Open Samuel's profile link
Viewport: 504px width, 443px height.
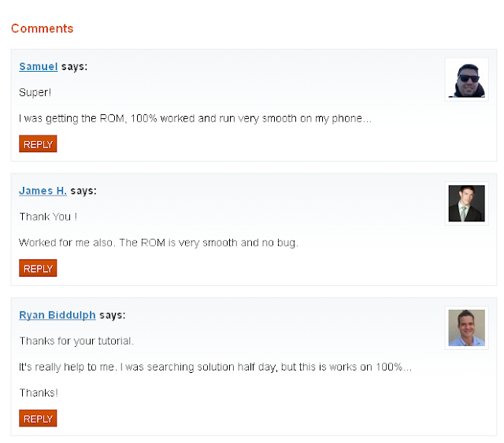(x=38, y=67)
